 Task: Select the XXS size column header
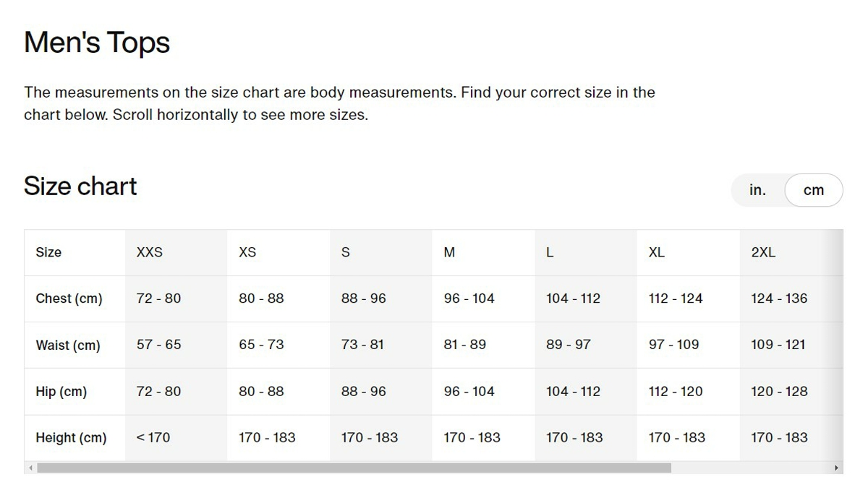150,252
